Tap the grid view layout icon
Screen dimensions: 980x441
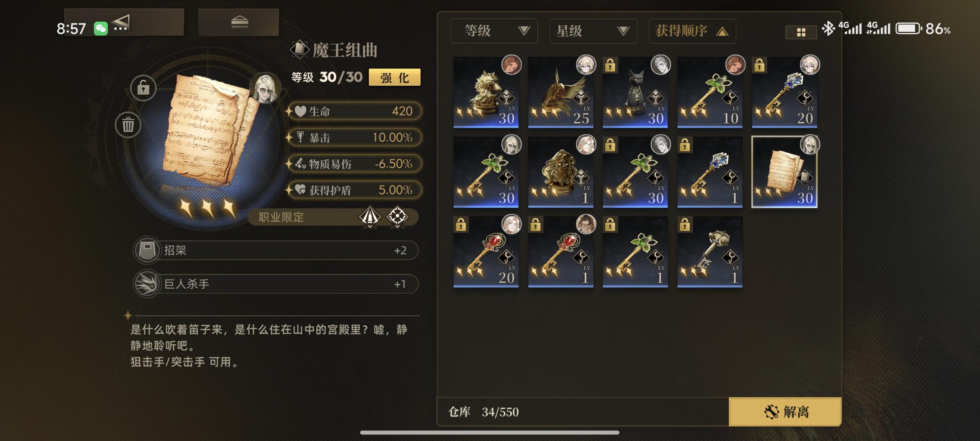pyautogui.click(x=801, y=32)
